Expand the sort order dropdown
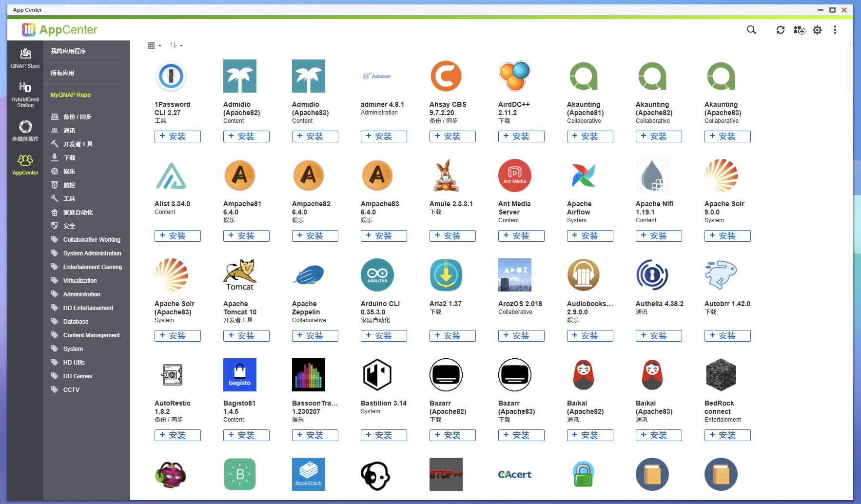 [x=176, y=45]
